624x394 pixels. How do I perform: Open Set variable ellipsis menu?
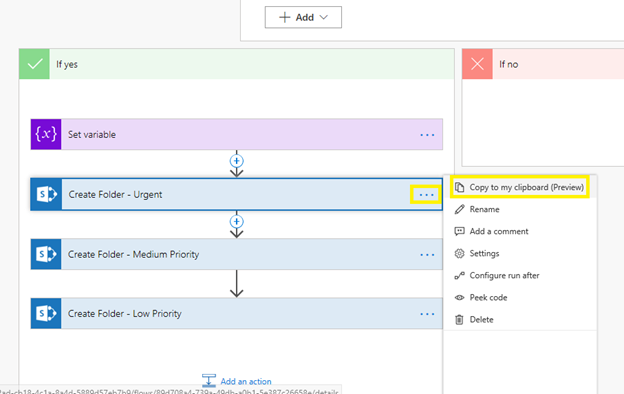click(427, 135)
